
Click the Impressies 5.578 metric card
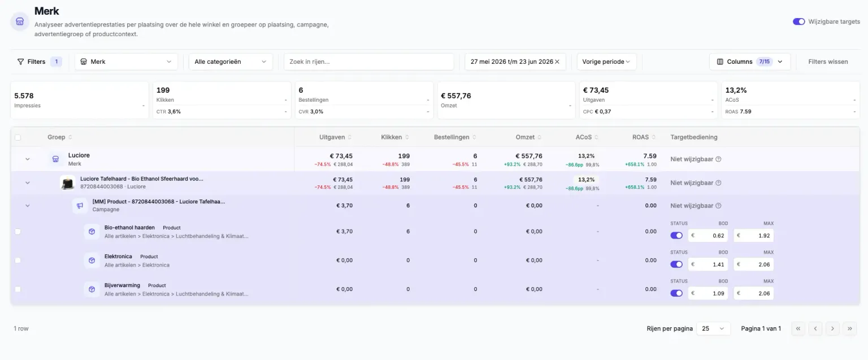(x=80, y=100)
